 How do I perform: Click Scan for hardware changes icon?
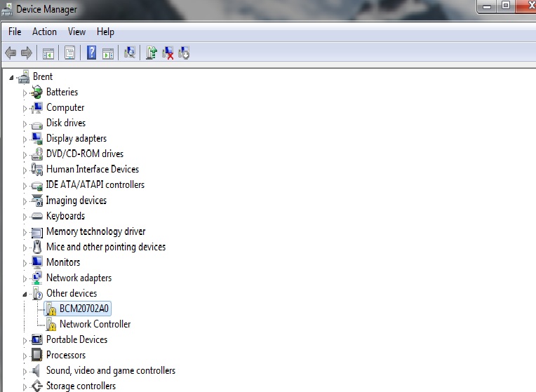click(130, 53)
